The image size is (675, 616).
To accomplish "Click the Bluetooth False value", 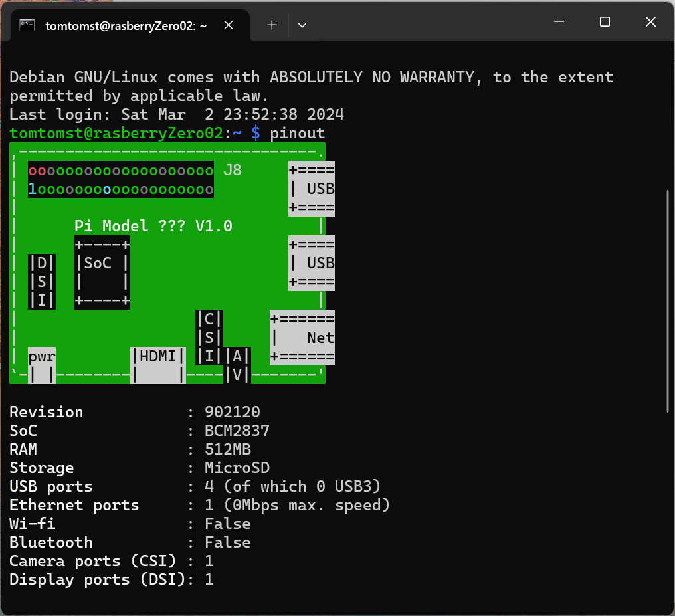I will pos(228,542).
